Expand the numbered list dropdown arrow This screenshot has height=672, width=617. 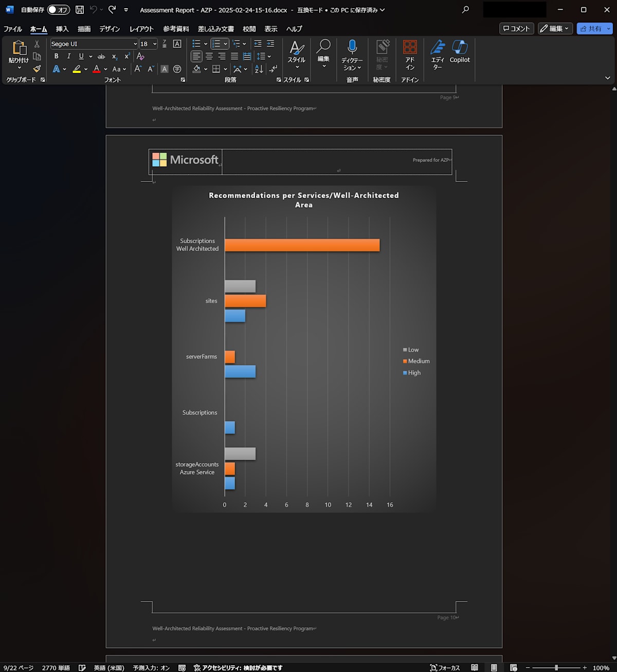(225, 44)
